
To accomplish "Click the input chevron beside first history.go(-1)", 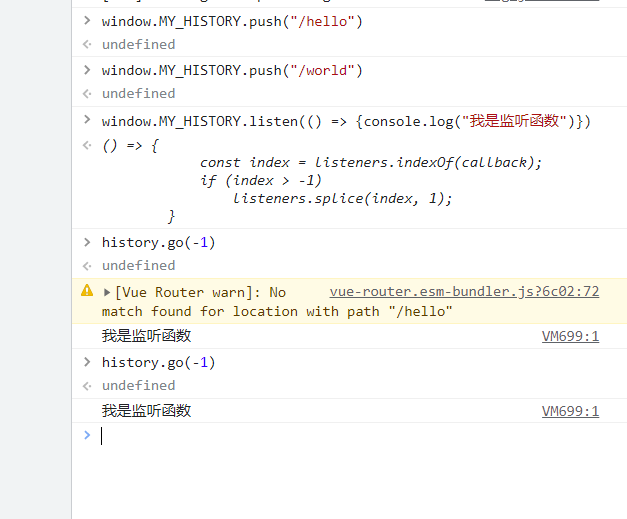I will pos(87,242).
